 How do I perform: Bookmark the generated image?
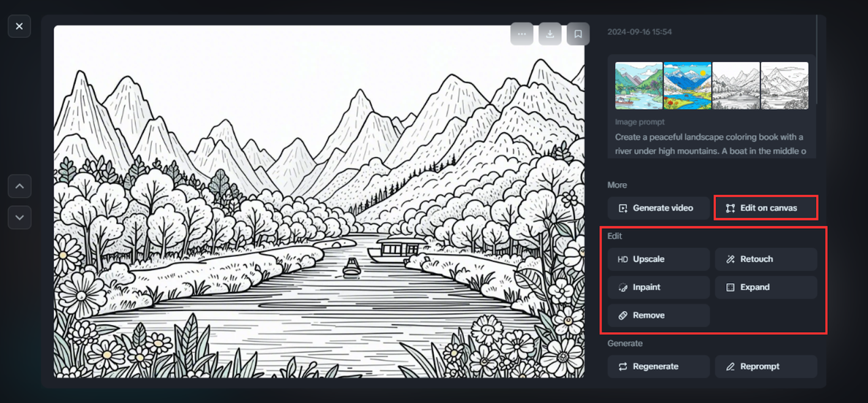[x=578, y=34]
